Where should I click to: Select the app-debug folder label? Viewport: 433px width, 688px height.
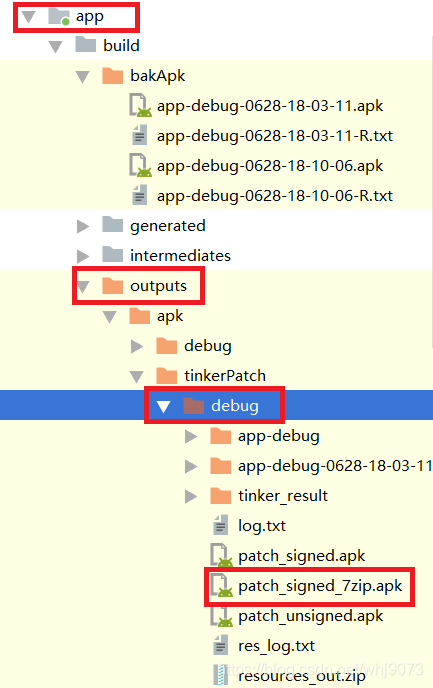[279, 437]
